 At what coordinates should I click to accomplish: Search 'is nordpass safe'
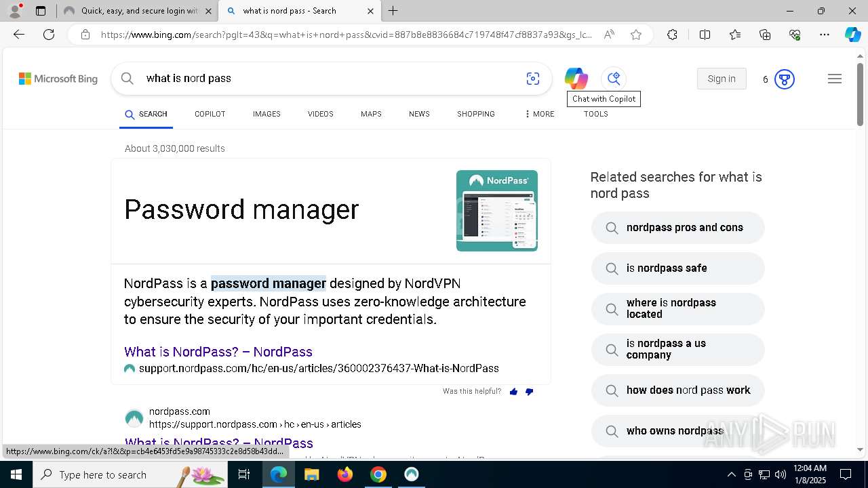click(678, 268)
